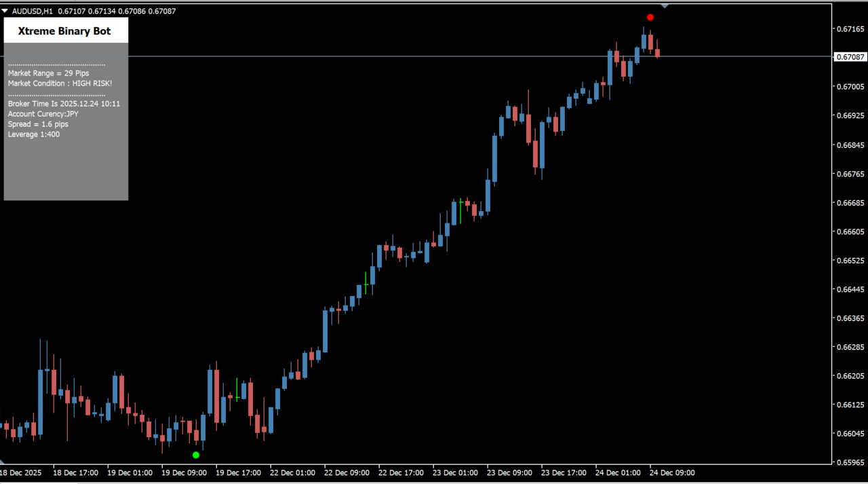This screenshot has width=868, height=484.
Task: Click the Leverage 1:400 label
Action: coord(34,134)
